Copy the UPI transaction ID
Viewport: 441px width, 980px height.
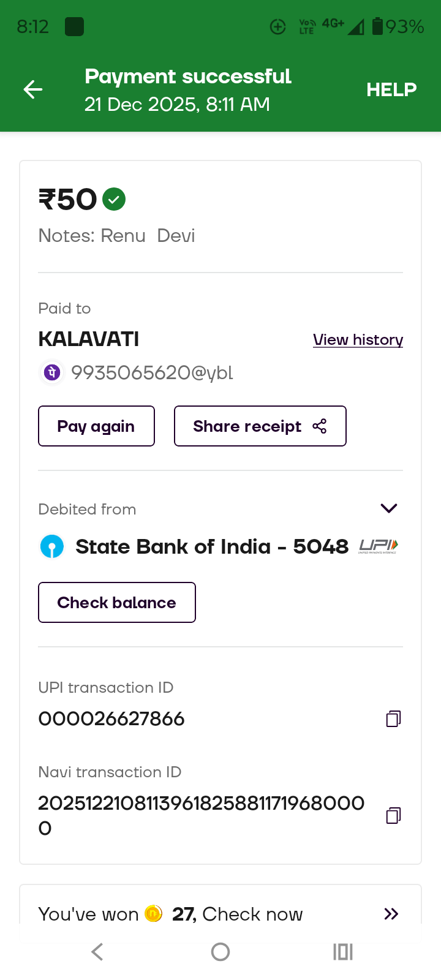coord(393,718)
